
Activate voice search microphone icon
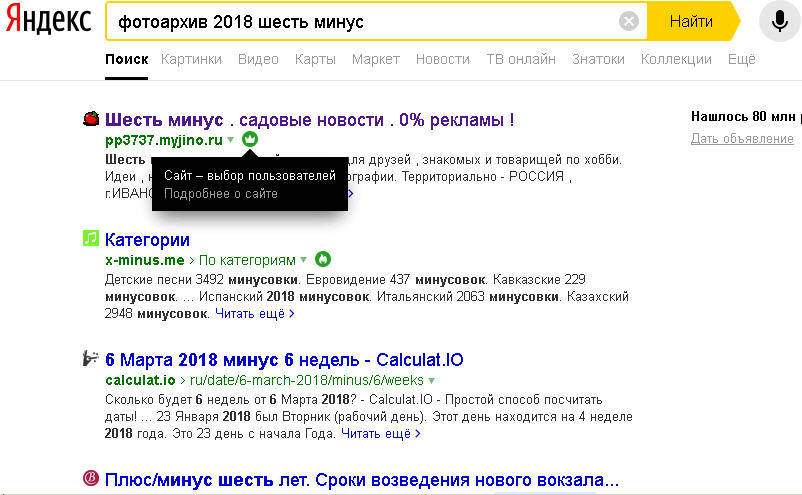pyautogui.click(x=779, y=21)
